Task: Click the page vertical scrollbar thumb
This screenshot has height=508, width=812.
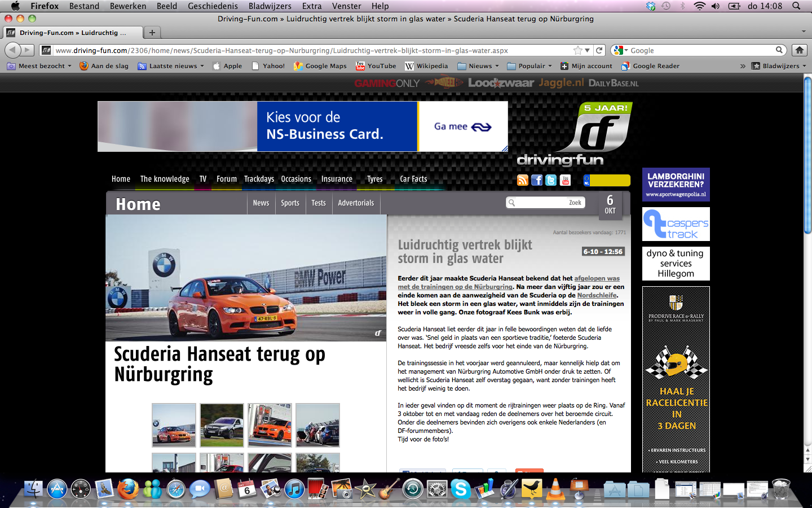Action: 807,155
